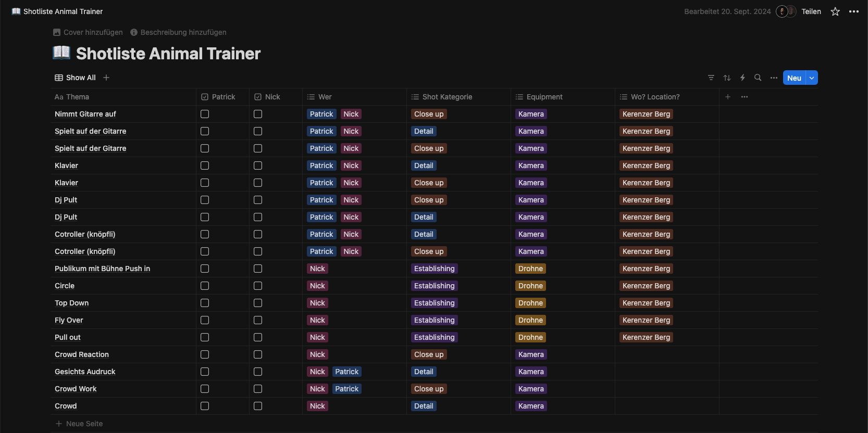Add a new property column
The image size is (868, 433).
728,97
